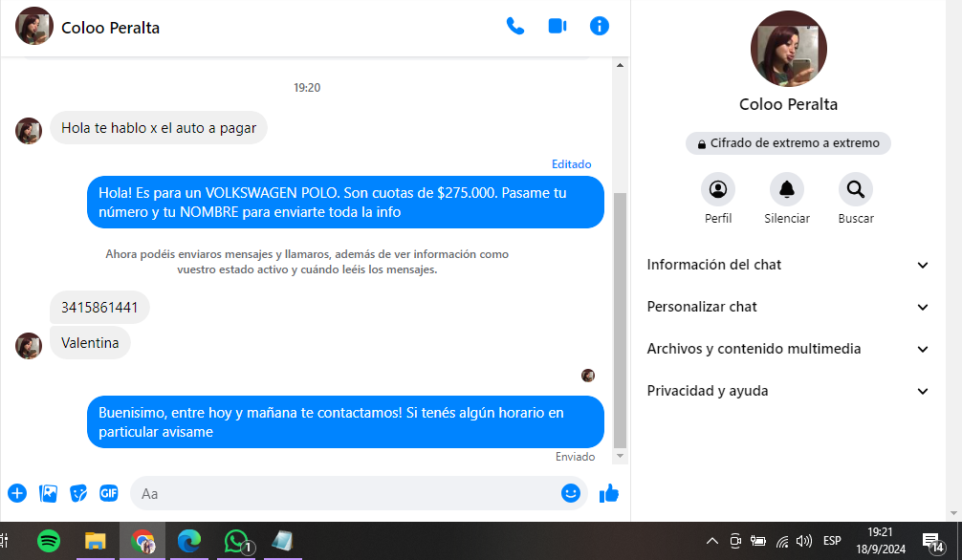
Task: Expand Privacidad y ayuda section
Action: coord(788,391)
